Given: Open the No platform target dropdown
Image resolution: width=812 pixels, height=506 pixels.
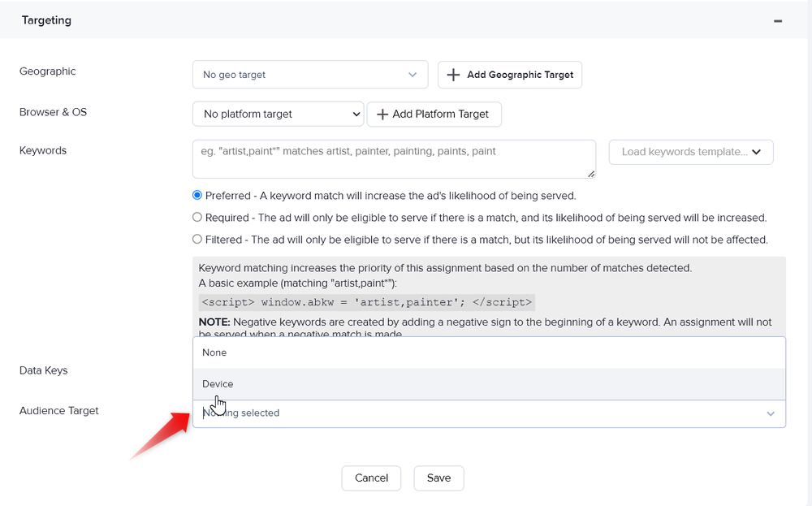Looking at the screenshot, I should pos(278,114).
